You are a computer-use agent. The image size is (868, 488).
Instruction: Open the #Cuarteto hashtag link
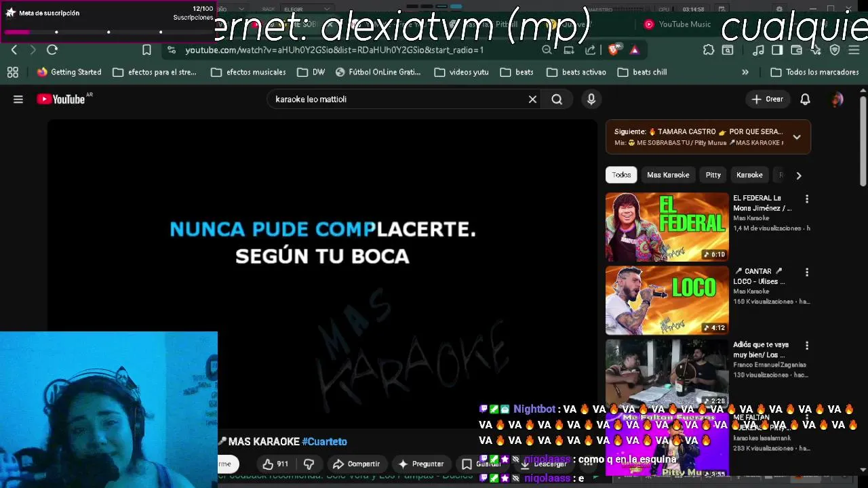click(x=324, y=442)
